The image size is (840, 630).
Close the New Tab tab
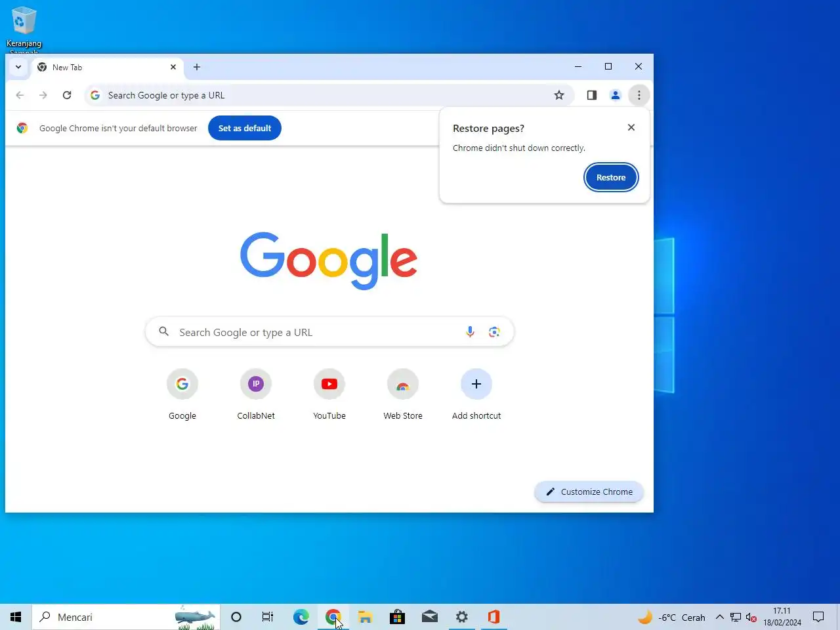click(173, 67)
